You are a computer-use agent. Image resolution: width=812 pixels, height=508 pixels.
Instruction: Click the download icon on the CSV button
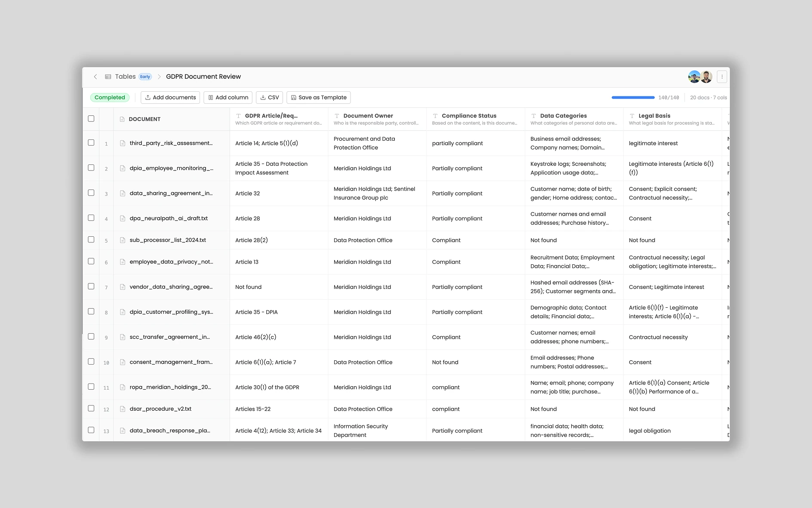[263, 97]
